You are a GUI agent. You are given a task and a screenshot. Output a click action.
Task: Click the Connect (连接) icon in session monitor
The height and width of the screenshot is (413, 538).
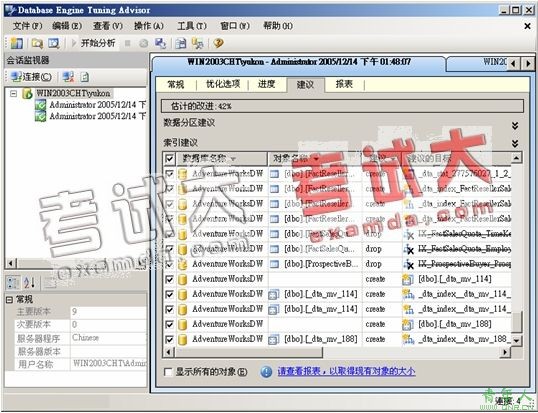[31, 76]
